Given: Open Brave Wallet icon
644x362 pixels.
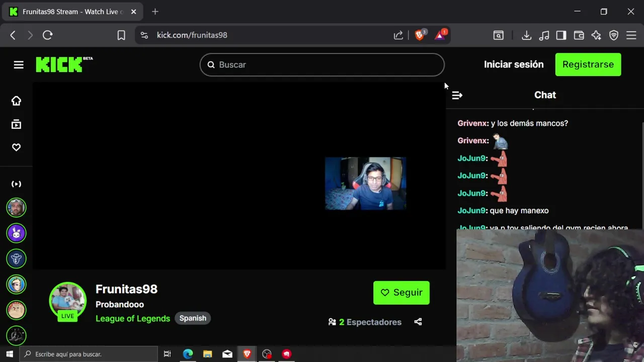Looking at the screenshot, I should click(x=579, y=35).
